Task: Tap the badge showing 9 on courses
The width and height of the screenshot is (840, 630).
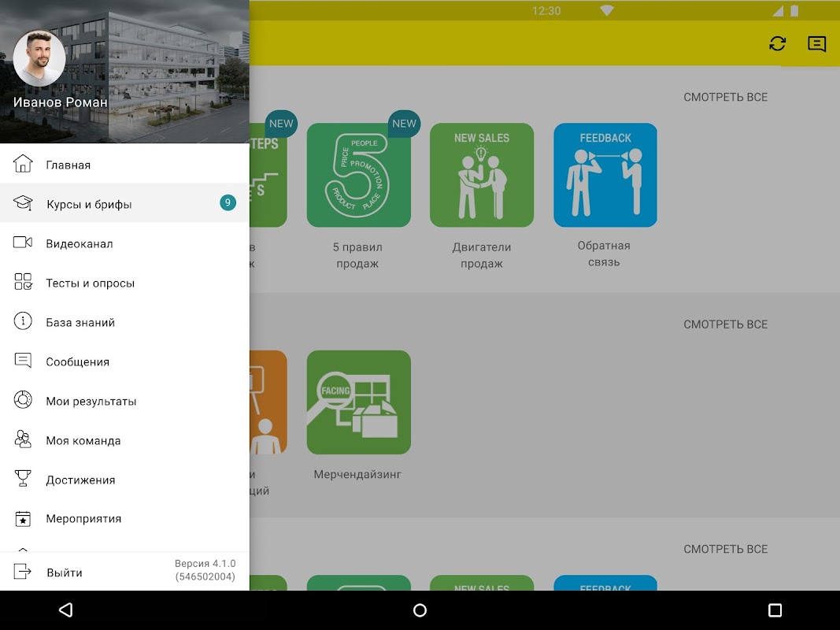Action: click(x=228, y=202)
